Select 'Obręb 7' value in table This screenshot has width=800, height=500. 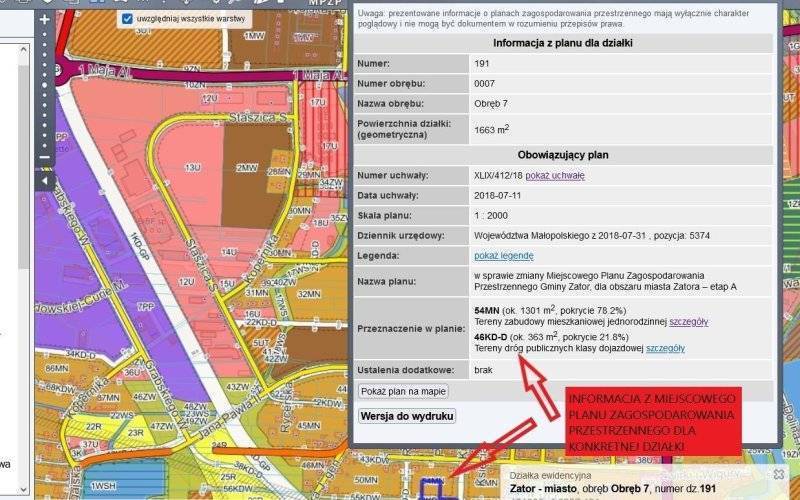tap(491, 104)
